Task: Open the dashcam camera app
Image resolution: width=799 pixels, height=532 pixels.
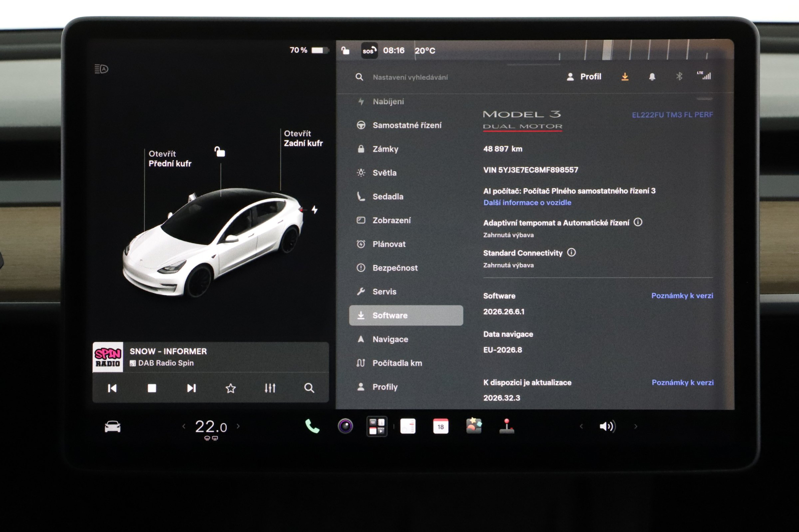Action: (345, 426)
